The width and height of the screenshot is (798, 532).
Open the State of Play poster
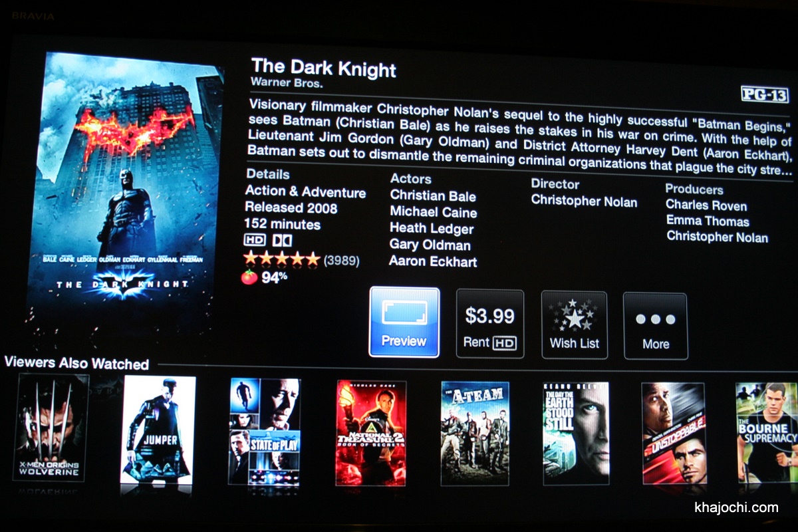[264, 431]
